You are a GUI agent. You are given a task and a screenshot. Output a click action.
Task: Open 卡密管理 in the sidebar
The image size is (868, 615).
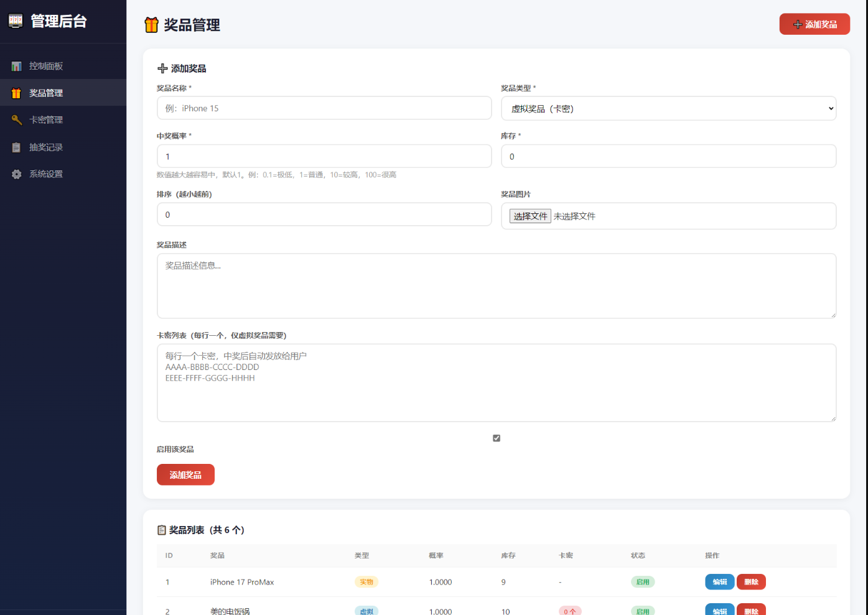[46, 120]
